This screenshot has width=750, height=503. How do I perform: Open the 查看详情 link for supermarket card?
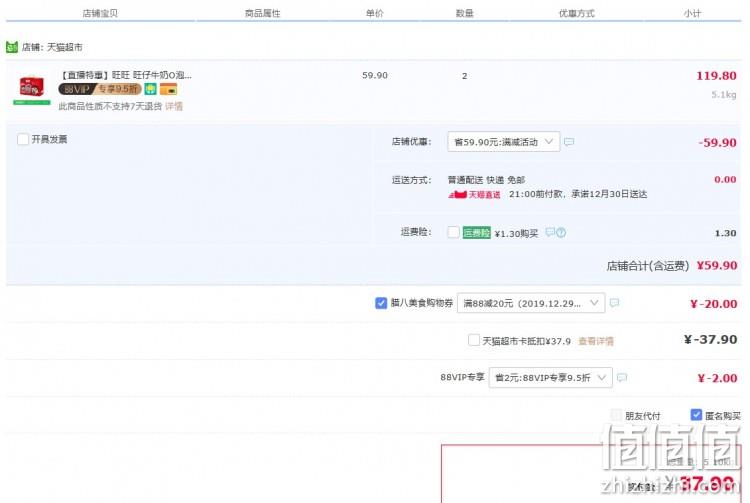click(596, 341)
